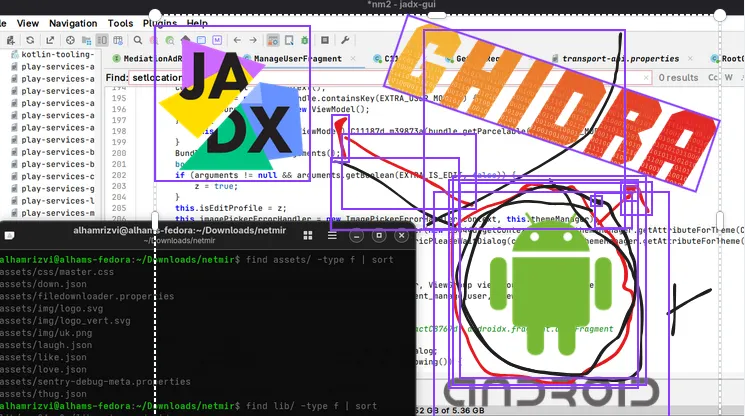Switch to the transport-api.properties tab

tap(620, 59)
